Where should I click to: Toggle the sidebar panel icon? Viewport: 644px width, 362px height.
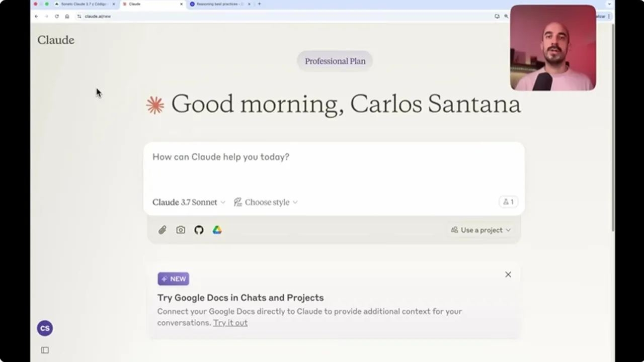(45, 350)
